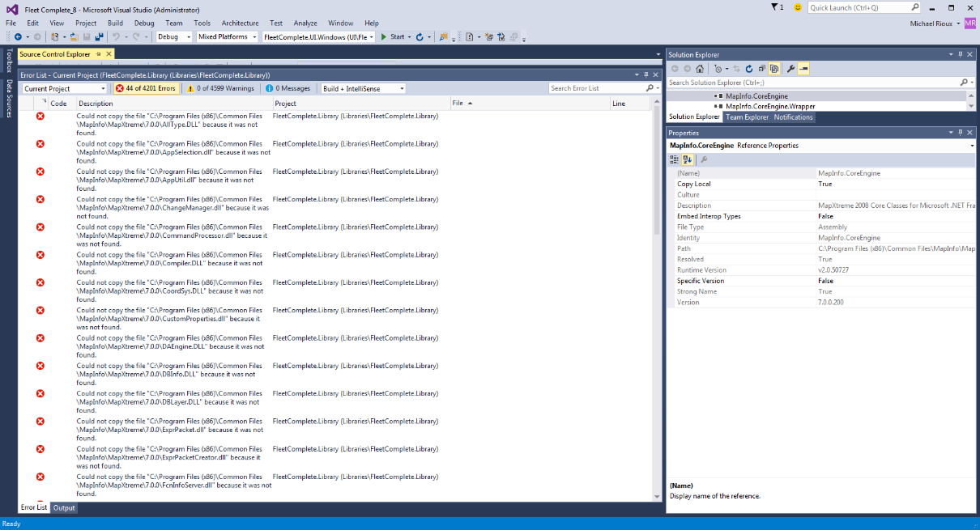Click the Save All toolbar icon
Screen dimensions: 980x530
[99, 36]
